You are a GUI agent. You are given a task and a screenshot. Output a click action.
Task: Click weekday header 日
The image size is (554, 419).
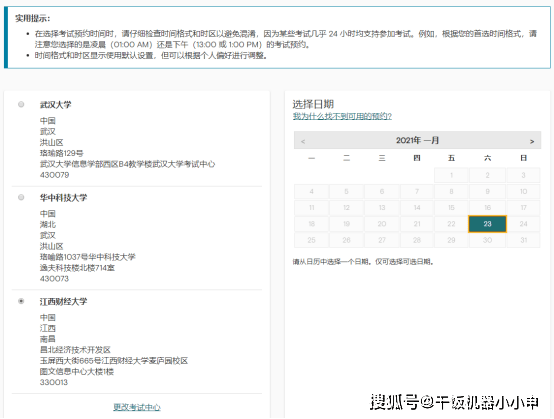point(523,158)
